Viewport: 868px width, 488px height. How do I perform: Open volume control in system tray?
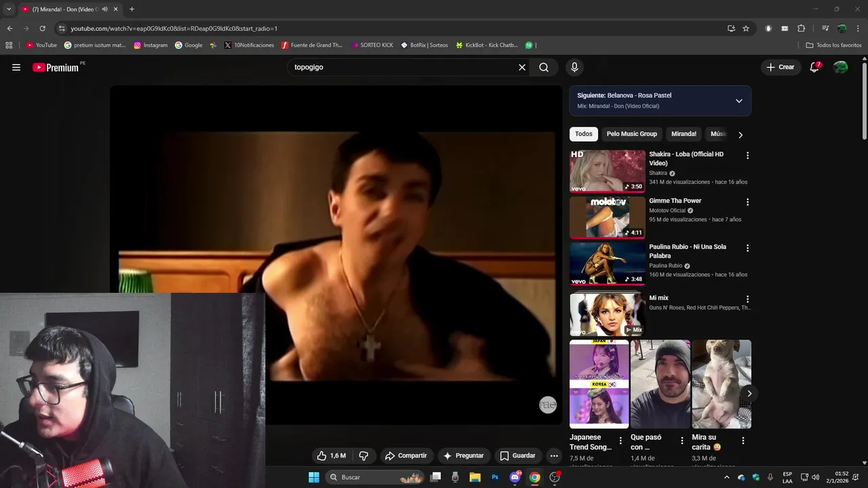(x=815, y=477)
